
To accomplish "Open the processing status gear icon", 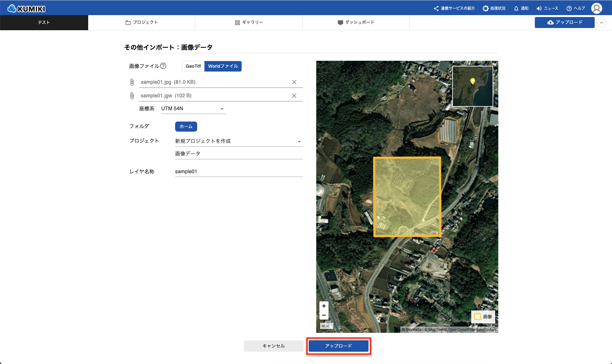I will pos(485,9).
